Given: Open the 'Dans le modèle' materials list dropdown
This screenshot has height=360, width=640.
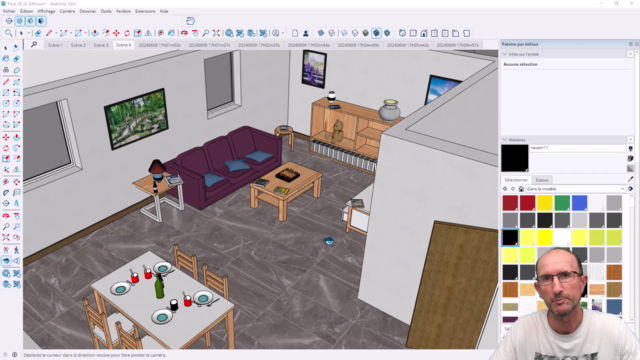Looking at the screenshot, I should (x=576, y=189).
